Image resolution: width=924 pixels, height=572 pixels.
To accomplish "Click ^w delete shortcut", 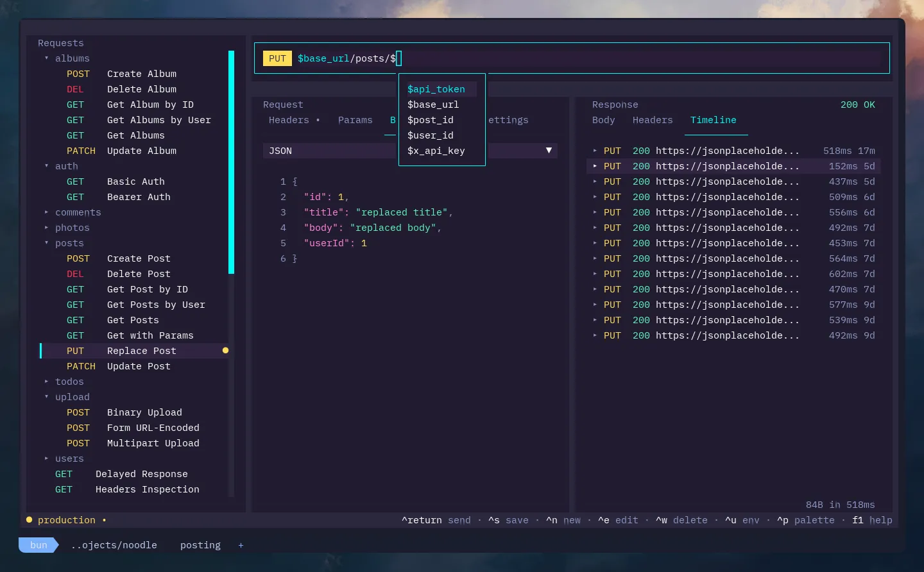I will point(681,520).
